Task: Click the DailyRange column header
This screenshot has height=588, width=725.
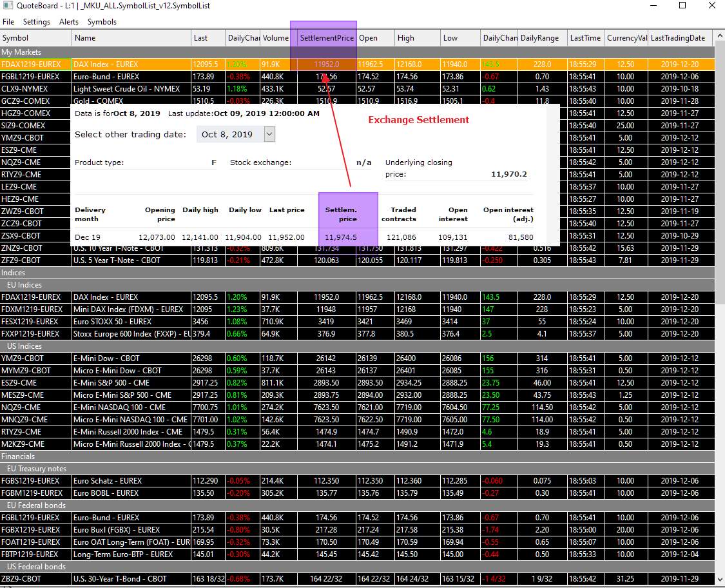Action: [542, 38]
